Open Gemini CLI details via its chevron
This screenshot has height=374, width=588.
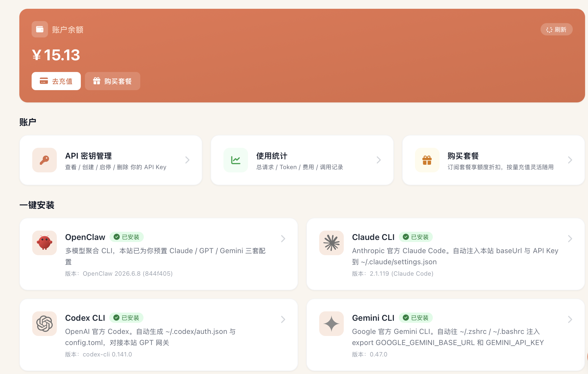click(x=570, y=320)
